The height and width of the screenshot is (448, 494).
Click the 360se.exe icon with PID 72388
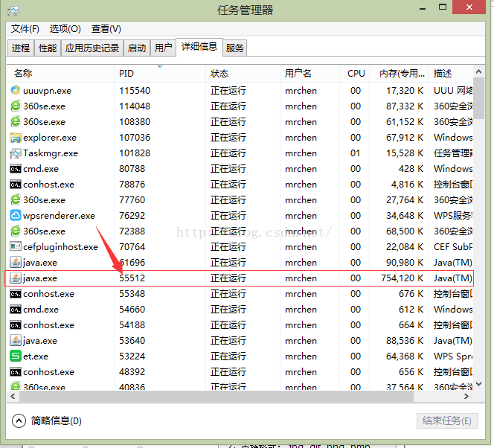[16, 231]
